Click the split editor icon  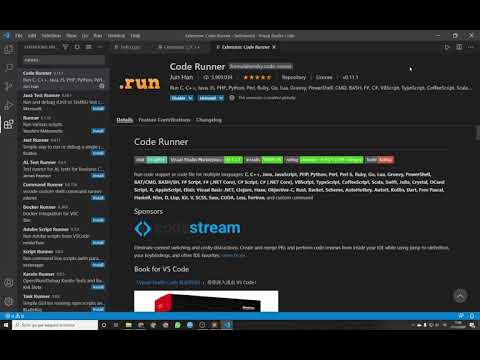click(459, 47)
